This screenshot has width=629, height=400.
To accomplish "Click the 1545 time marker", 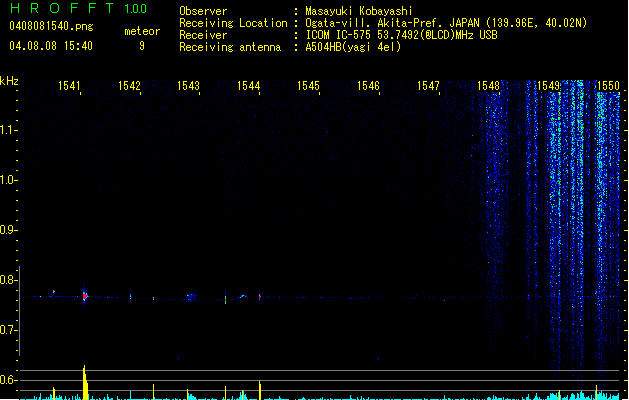I will click(308, 86).
